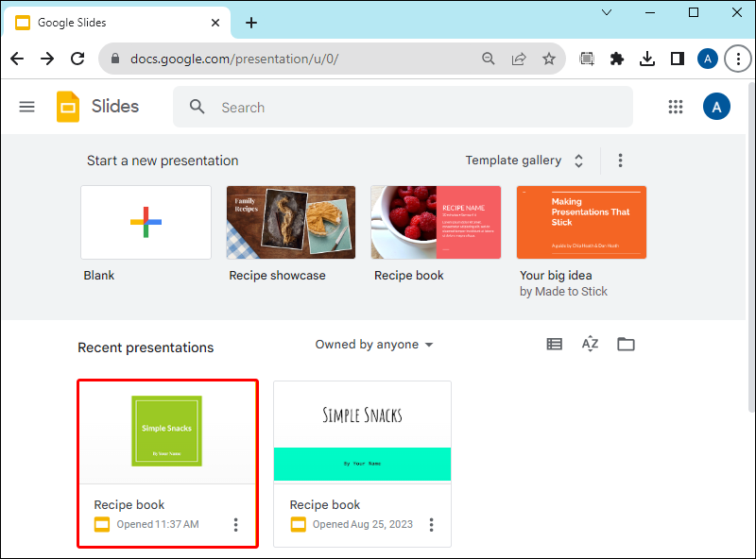Open the Slides account avatar

[716, 107]
